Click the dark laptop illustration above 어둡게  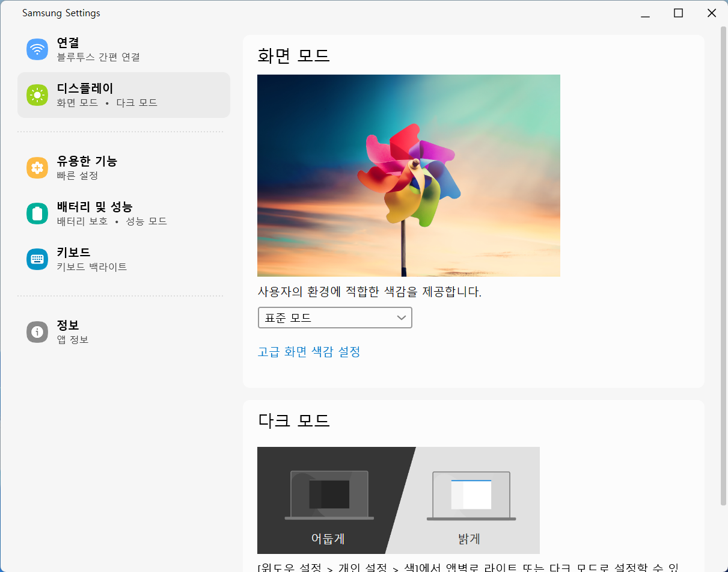point(329,494)
